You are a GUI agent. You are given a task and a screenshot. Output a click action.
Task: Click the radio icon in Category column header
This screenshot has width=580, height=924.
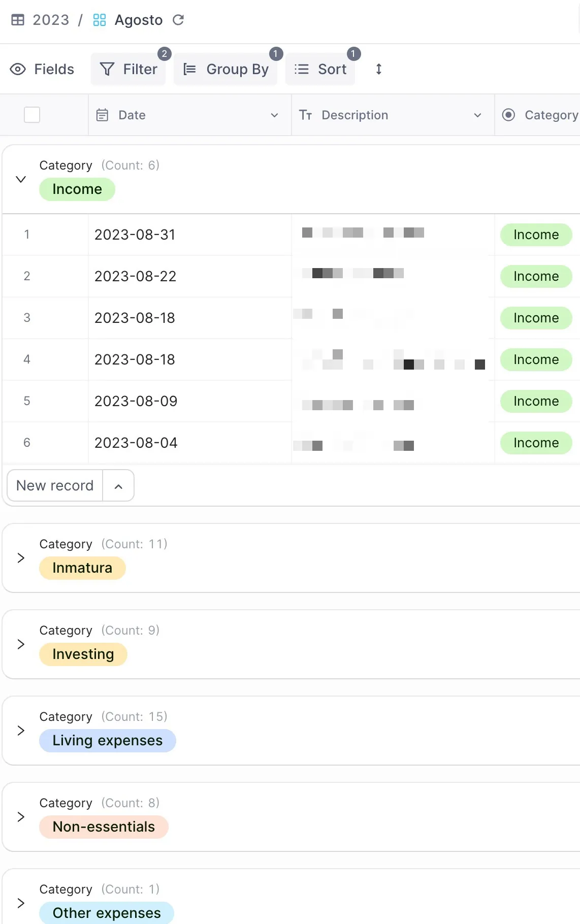point(508,115)
